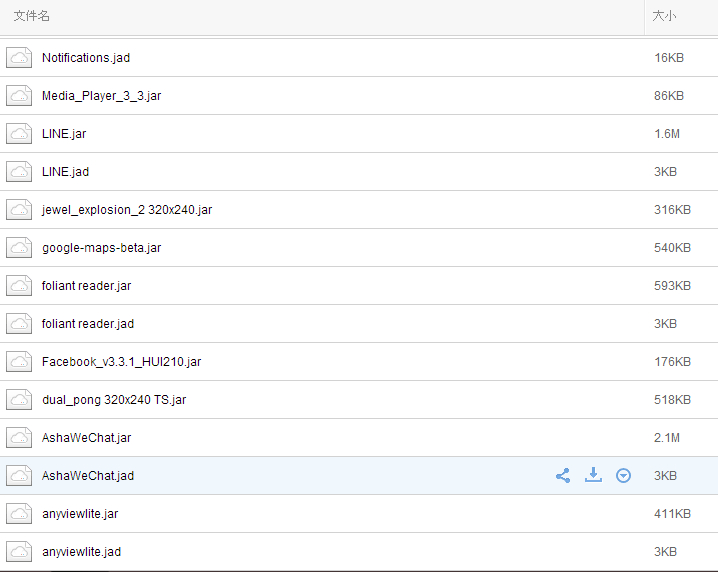Open google-maps-beta.jar file name
This screenshot has width=718, height=572.
tap(102, 248)
